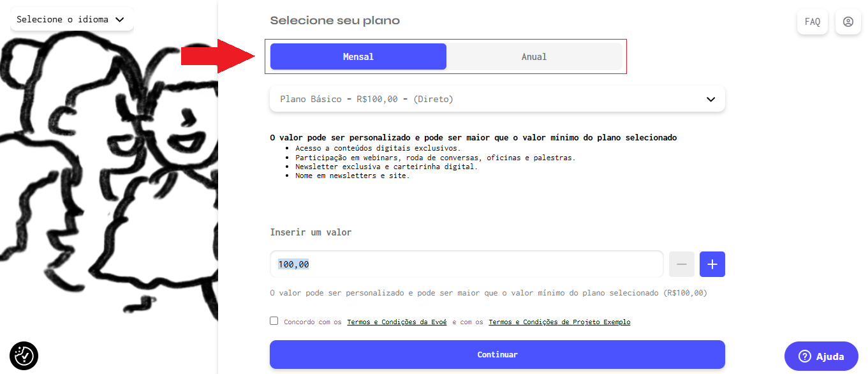Click the language selector chevron arrow
This screenshot has height=374, width=868.
(x=119, y=20)
